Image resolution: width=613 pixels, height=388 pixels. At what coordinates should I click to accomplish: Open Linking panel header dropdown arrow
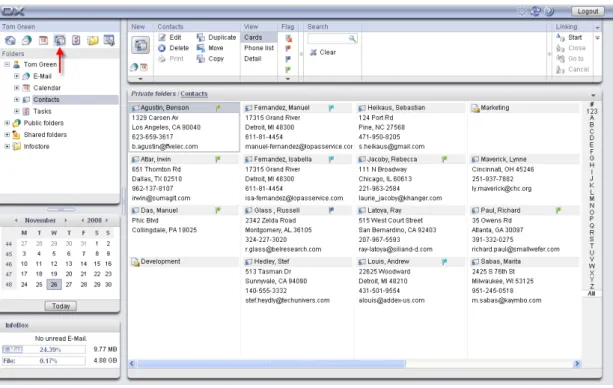tap(597, 27)
